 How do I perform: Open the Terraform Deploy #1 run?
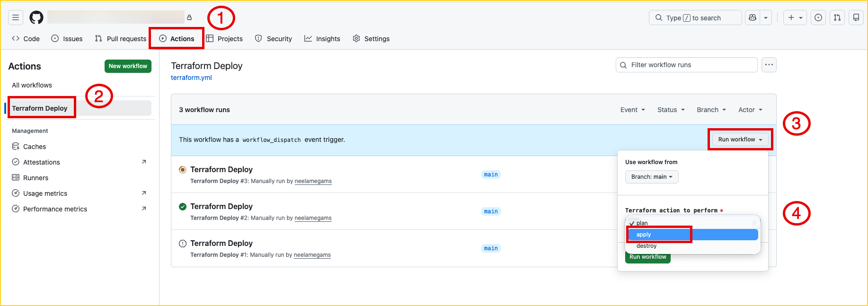tap(221, 243)
